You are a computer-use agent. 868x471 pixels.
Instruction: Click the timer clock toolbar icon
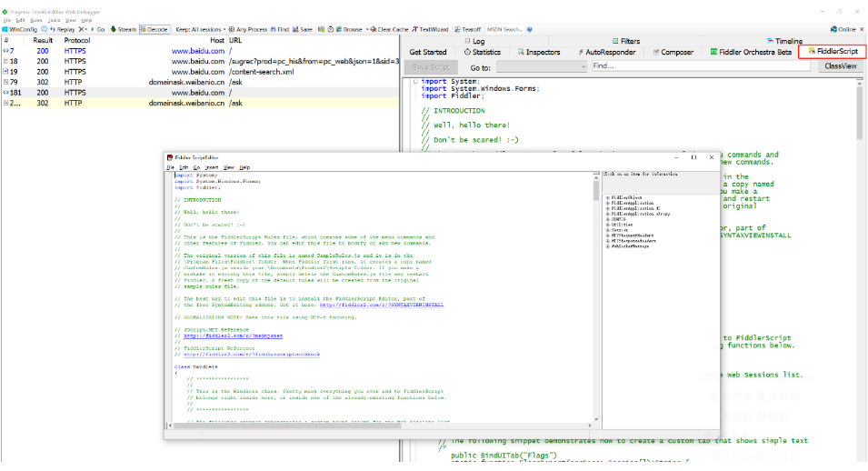331,29
